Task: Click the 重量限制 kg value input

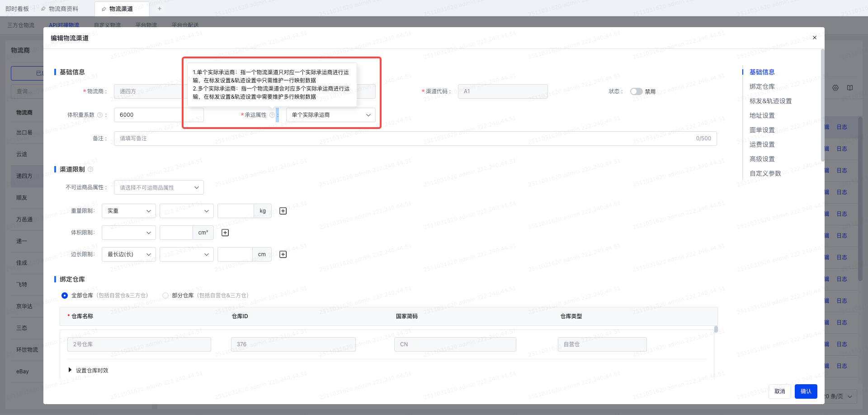Action: (x=236, y=211)
